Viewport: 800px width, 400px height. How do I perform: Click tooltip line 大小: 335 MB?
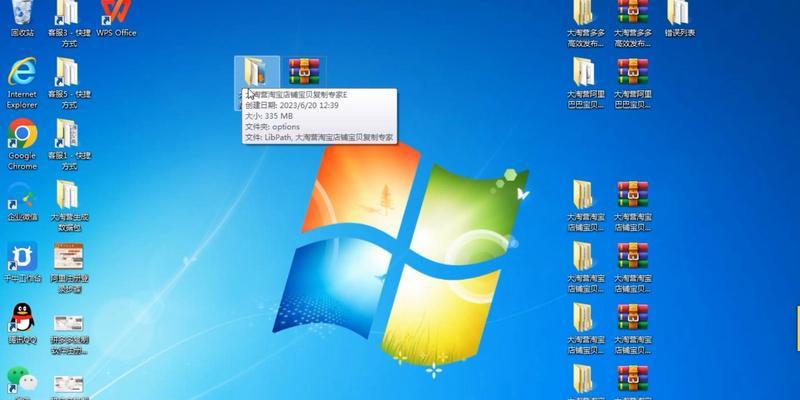click(269, 116)
